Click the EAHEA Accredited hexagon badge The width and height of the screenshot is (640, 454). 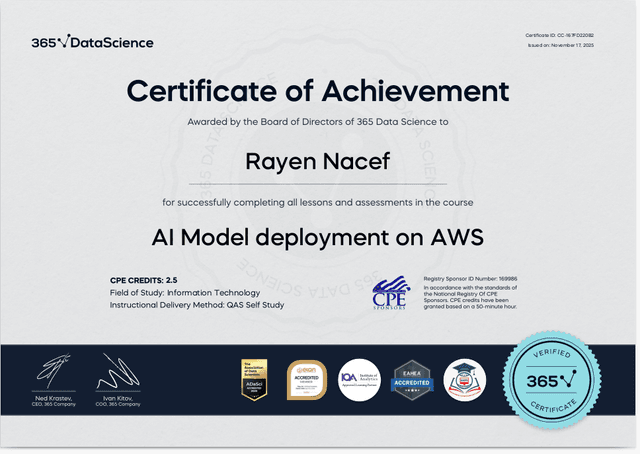point(412,380)
